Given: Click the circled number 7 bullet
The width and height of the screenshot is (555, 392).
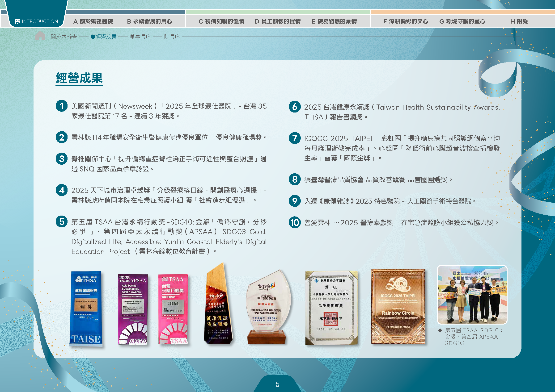Looking at the screenshot, I should (x=295, y=138).
